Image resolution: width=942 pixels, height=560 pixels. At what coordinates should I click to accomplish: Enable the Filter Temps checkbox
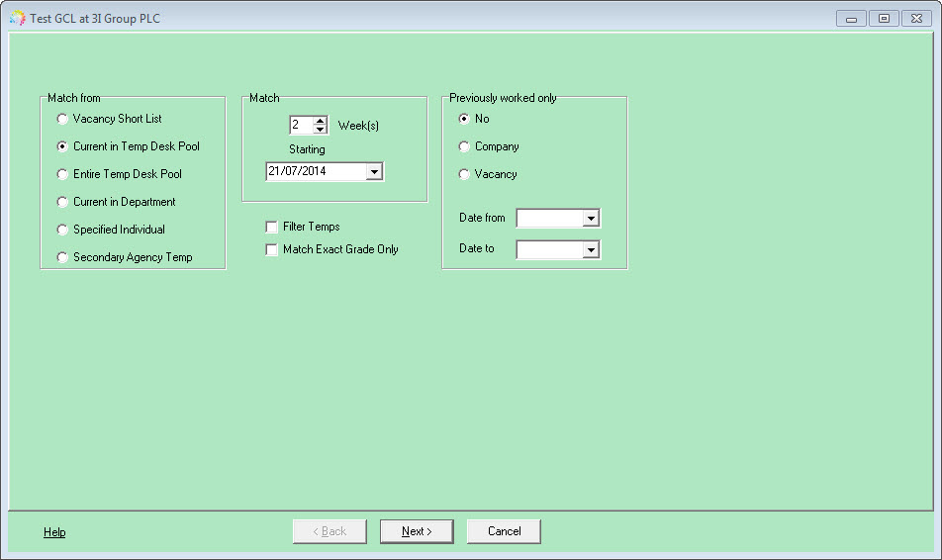(x=271, y=228)
